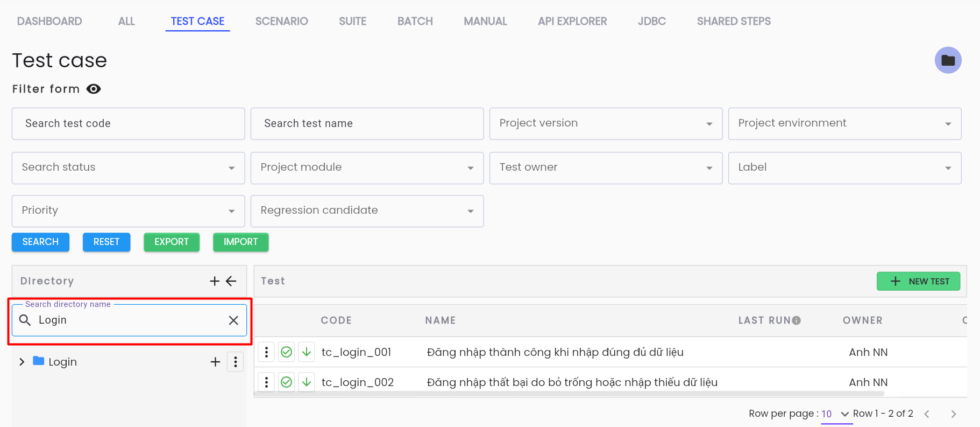The image size is (980, 427).
Task: Open the tc_login_001 row options menu
Action: 266,352
